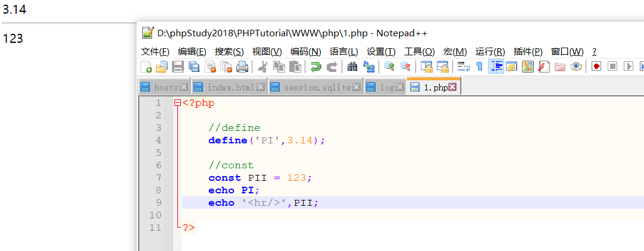Open the 运行(R) menu
Image resolution: width=644 pixels, height=251 pixels.
[490, 52]
